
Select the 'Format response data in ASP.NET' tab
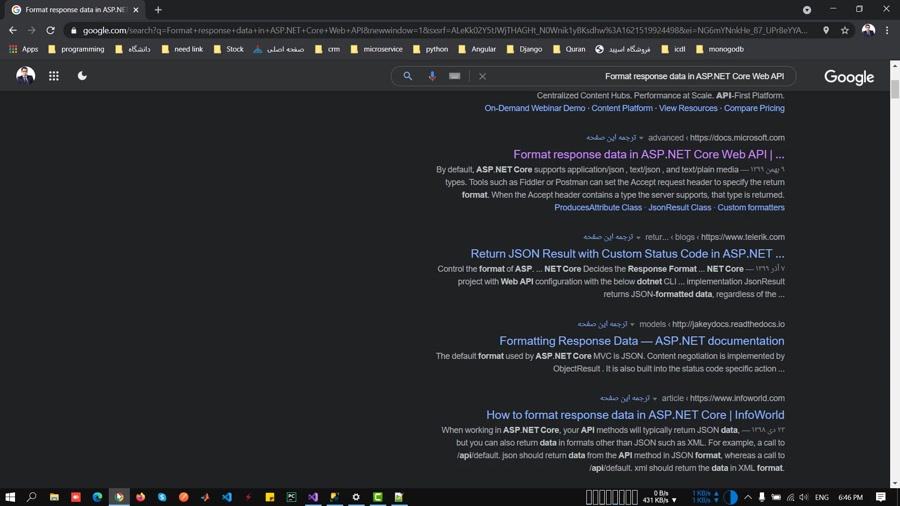point(75,10)
